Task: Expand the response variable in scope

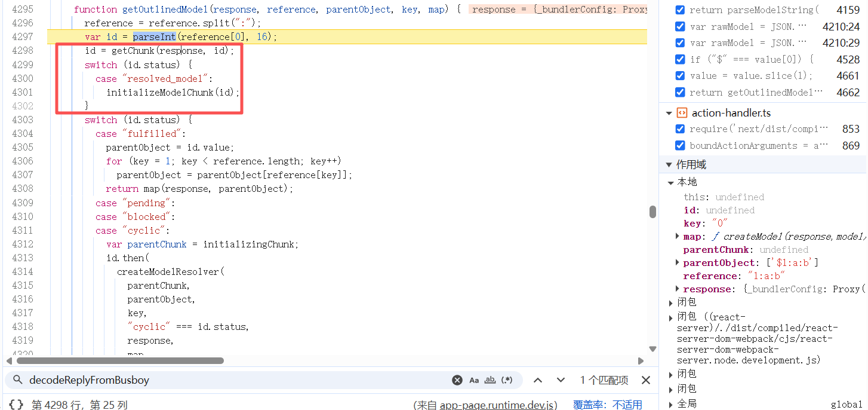Action: 677,289
